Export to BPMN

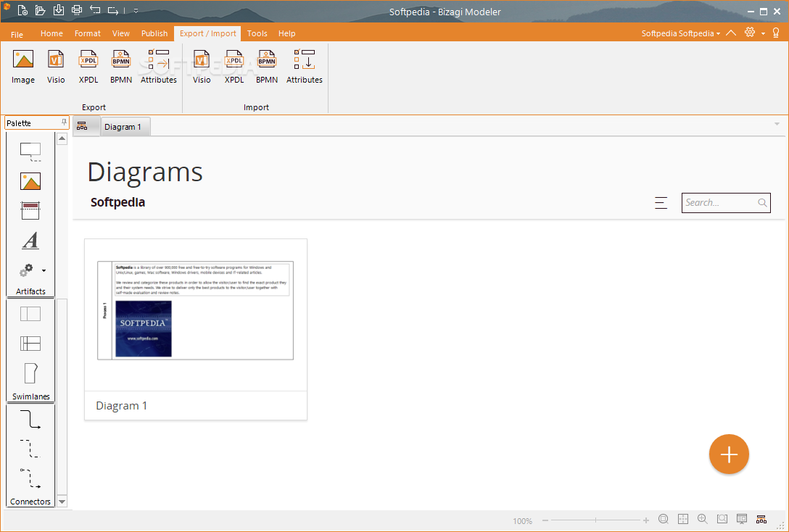click(x=121, y=67)
